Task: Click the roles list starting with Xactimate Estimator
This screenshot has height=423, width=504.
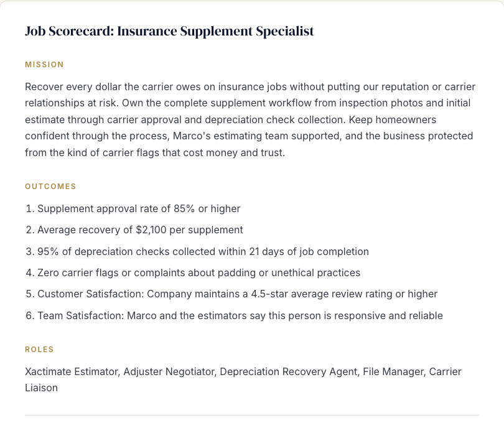Action: (243, 379)
